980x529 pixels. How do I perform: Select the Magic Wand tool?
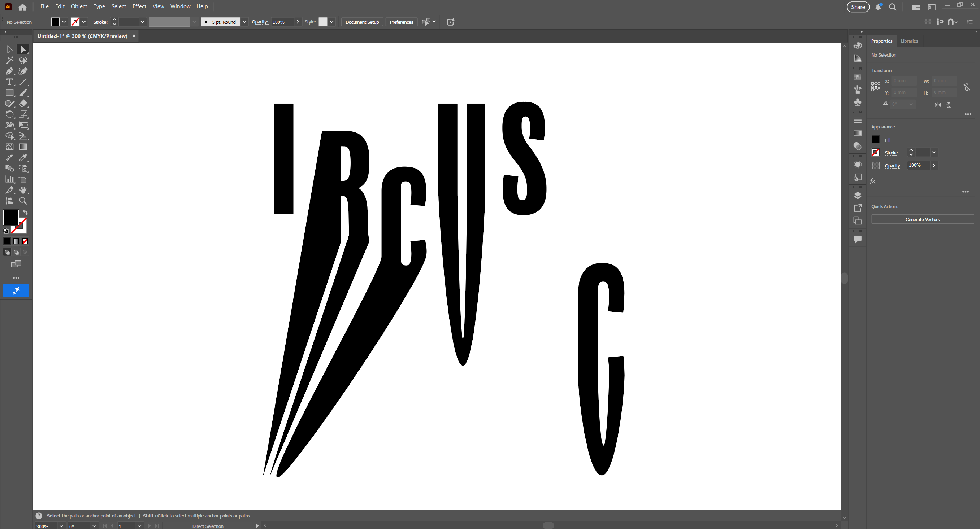tap(9, 60)
